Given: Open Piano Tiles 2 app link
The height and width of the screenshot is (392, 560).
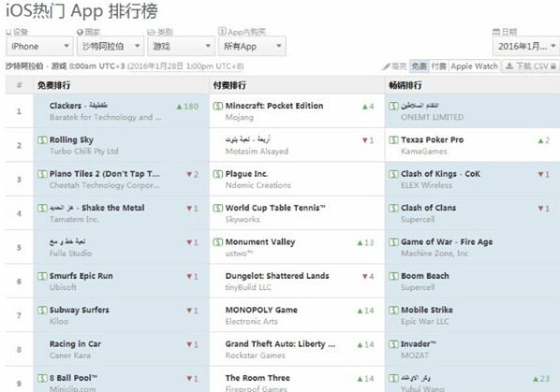Looking at the screenshot, I should click(104, 174).
